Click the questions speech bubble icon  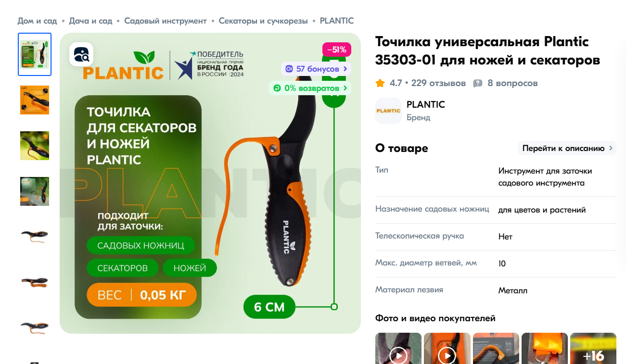(x=478, y=83)
